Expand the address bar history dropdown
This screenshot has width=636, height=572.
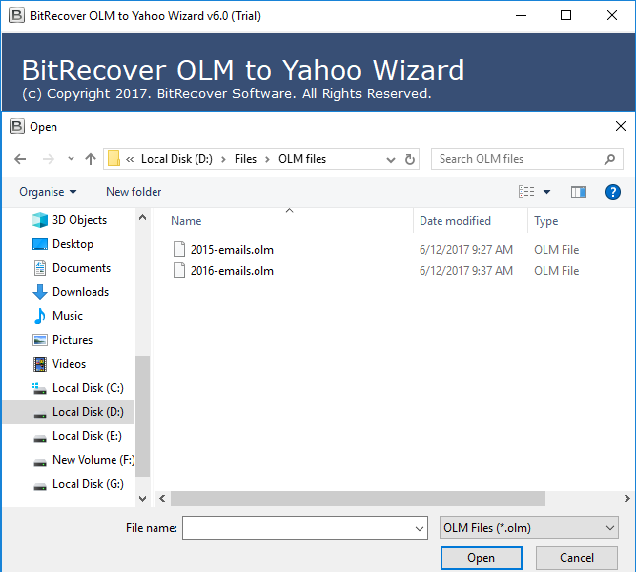(391, 159)
